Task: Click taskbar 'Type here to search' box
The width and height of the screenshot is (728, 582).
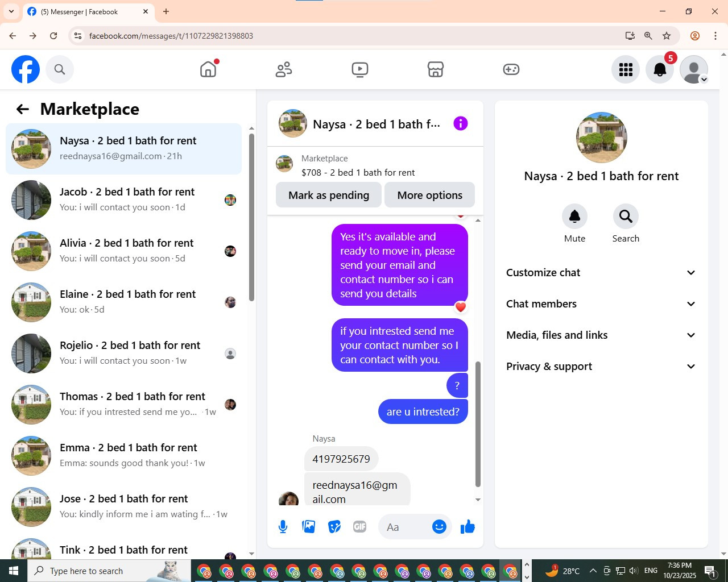Action: [x=108, y=571]
